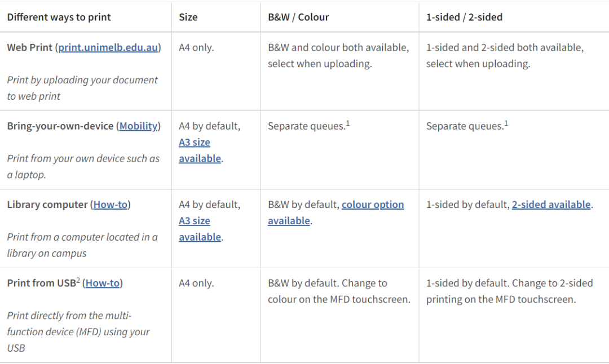Click the Different ways to print header

tap(59, 17)
